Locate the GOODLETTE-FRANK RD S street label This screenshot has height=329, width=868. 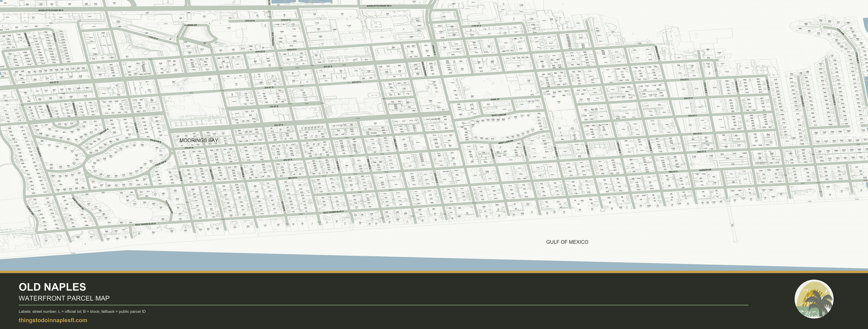(x=379, y=6)
